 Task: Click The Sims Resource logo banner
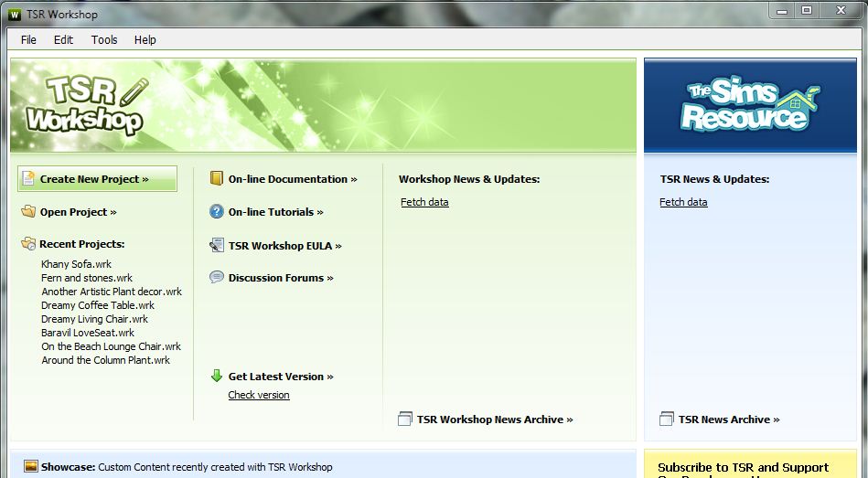pyautogui.click(x=750, y=105)
